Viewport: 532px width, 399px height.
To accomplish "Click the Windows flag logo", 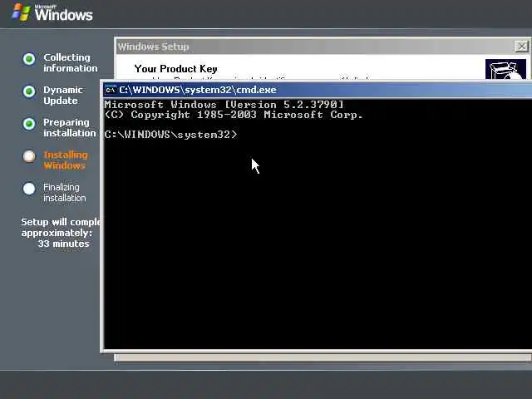I will (x=21, y=12).
